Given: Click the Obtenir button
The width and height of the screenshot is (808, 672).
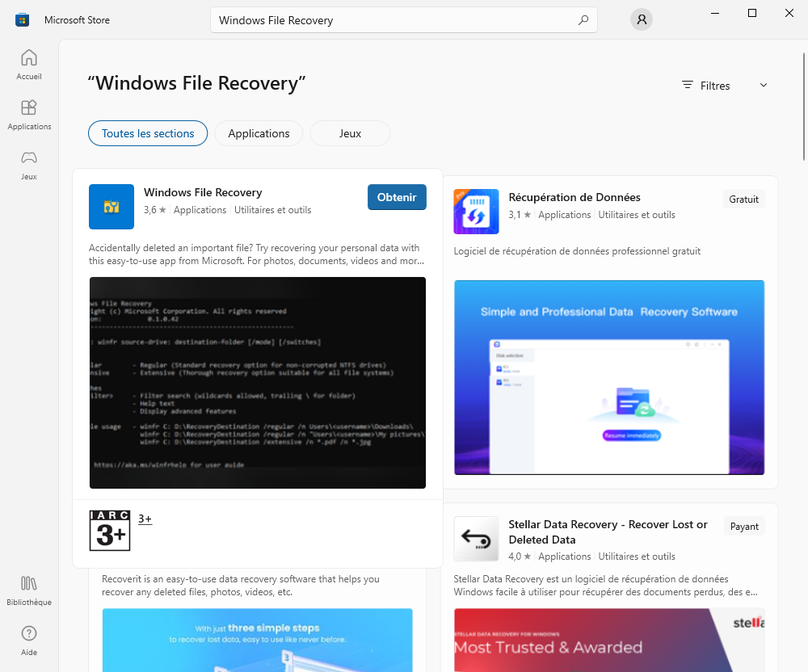Looking at the screenshot, I should [397, 197].
